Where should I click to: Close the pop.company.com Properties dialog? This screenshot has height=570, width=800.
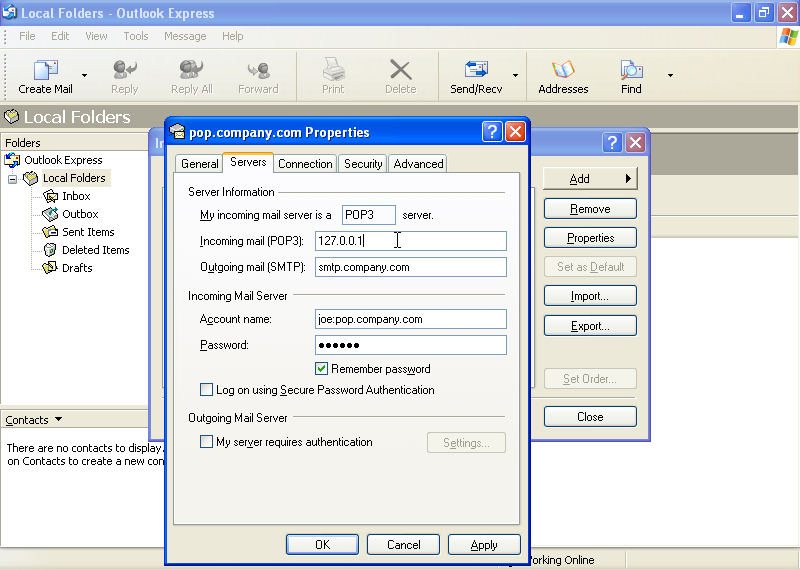point(515,132)
